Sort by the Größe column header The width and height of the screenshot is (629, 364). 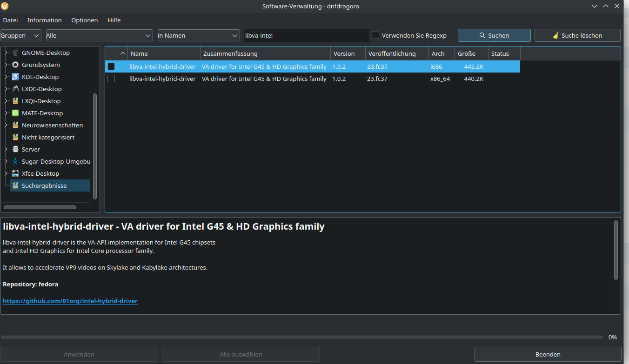click(472, 53)
